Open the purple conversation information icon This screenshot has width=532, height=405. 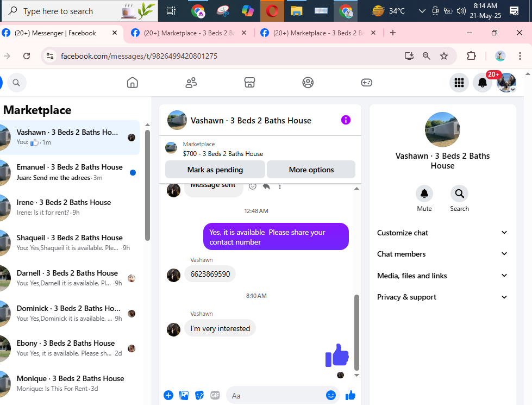[346, 120]
